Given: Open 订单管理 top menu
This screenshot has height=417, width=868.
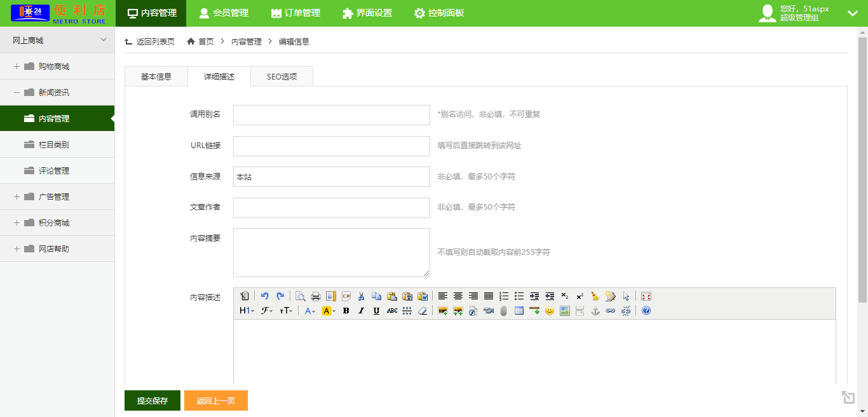Looking at the screenshot, I should [x=295, y=13].
